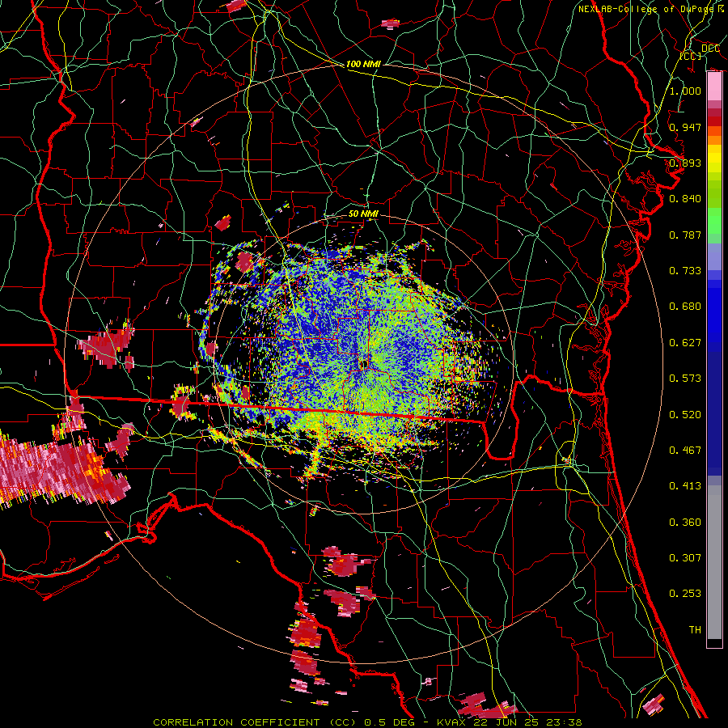The height and width of the screenshot is (728, 728).
Task: Click the TH label on the legend
Action: click(695, 630)
